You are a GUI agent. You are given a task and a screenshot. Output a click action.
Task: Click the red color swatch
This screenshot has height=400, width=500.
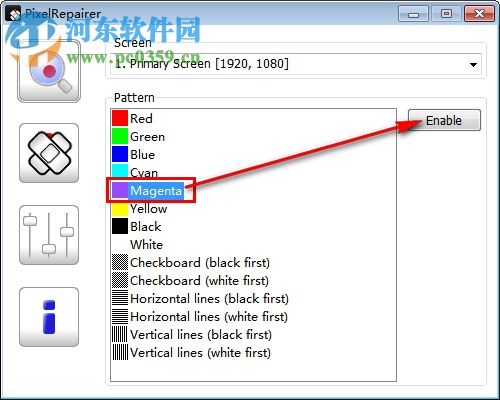click(x=120, y=118)
